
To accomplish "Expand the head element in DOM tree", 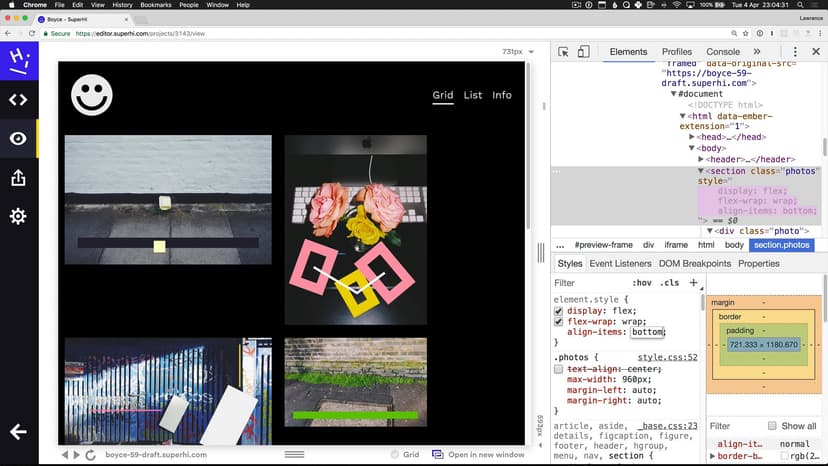I will coord(693,137).
